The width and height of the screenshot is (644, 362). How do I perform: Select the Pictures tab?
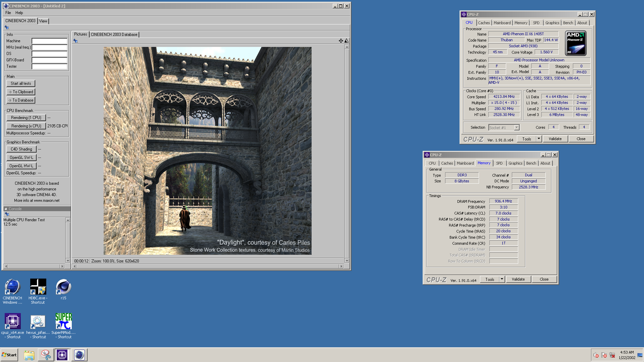pyautogui.click(x=80, y=34)
